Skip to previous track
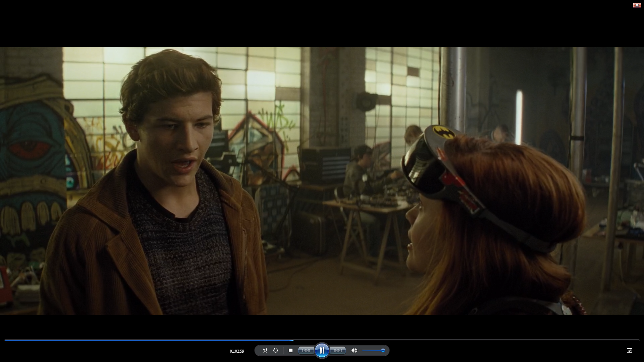This screenshot has height=362, width=644. coord(306,351)
